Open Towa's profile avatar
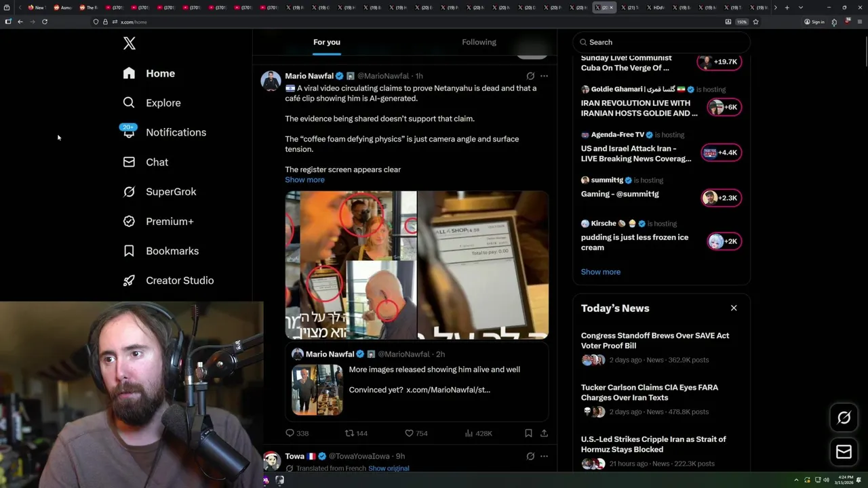868x488 pixels. pos(271,461)
